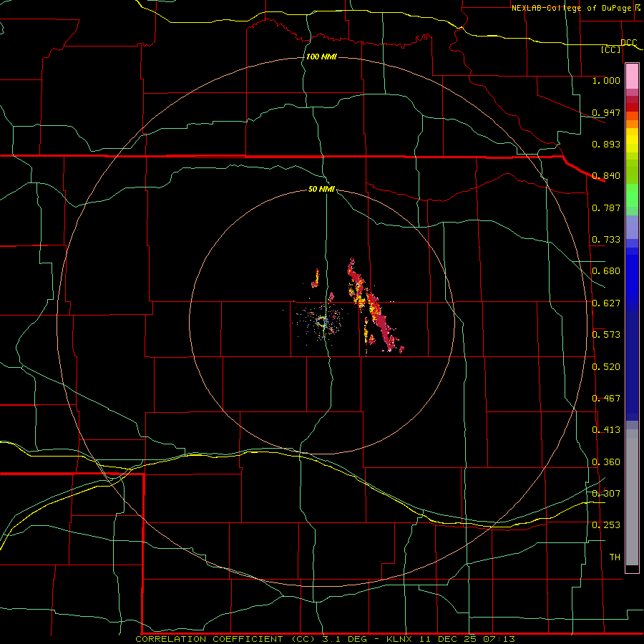Click the 0.893 scale value
Viewport: 644px width, 644px height.
606,144
